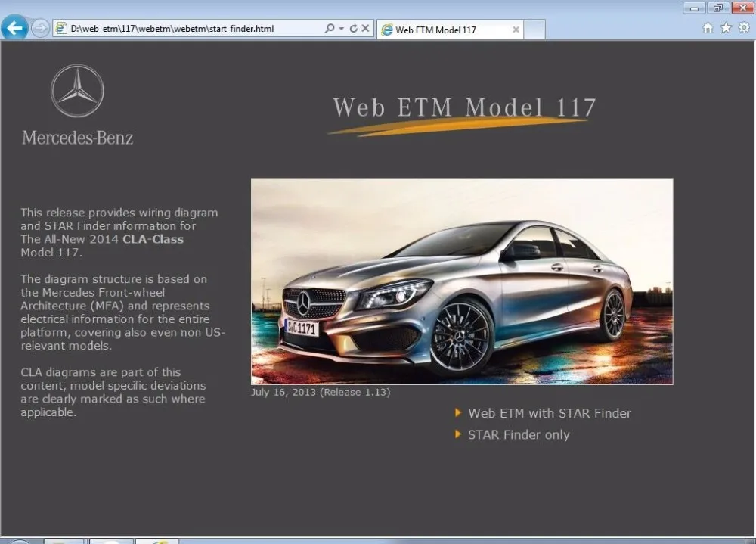This screenshot has width=756, height=544.
Task: Click arrow bullet beside STAR Finder only
Action: pos(458,434)
